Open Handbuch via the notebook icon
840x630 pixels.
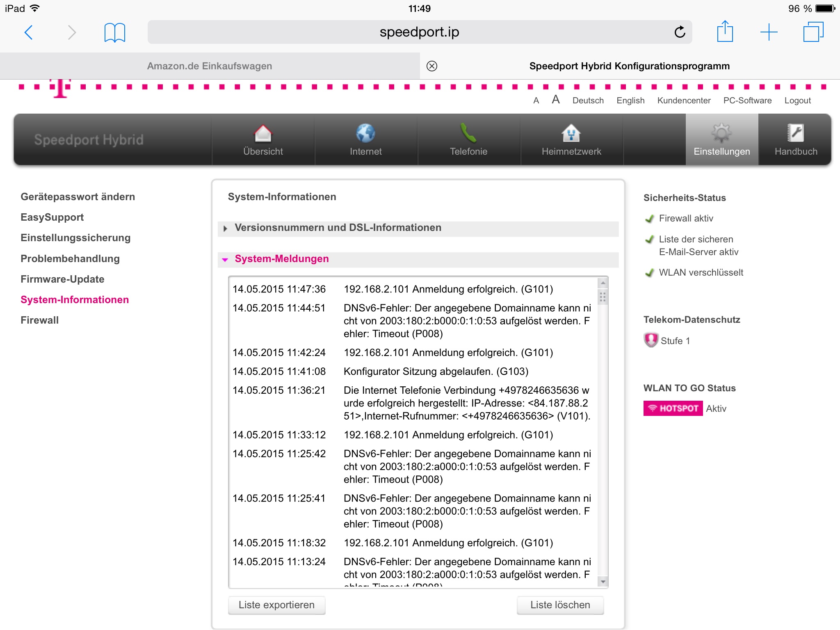click(x=796, y=133)
